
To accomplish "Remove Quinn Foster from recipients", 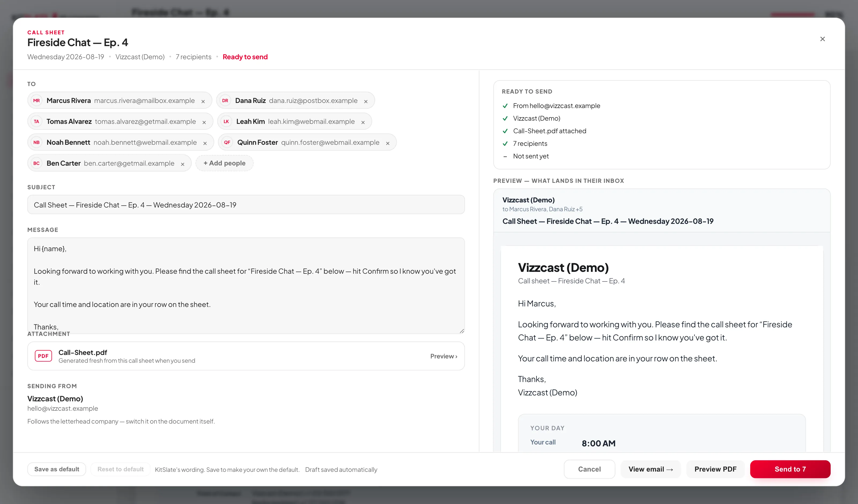I will click(387, 143).
